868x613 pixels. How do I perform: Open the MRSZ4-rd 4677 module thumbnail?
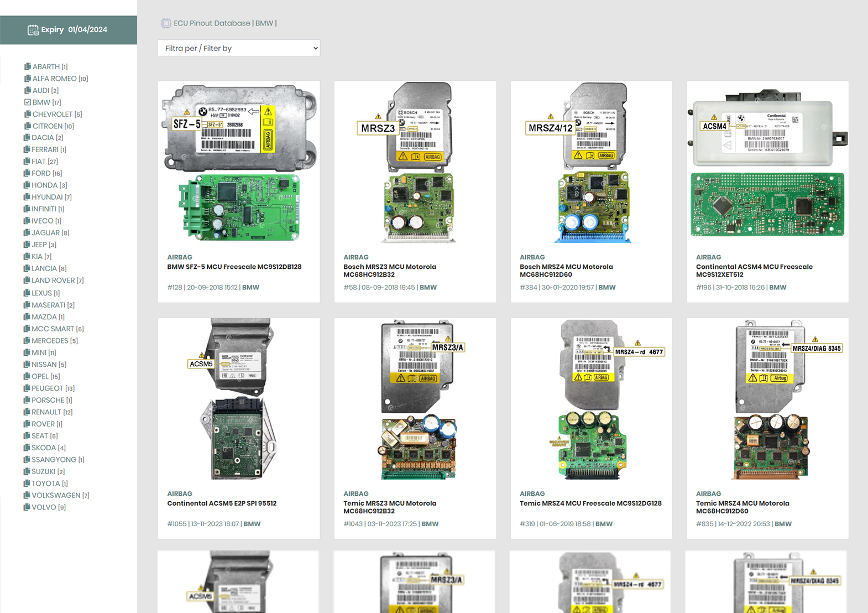592,399
